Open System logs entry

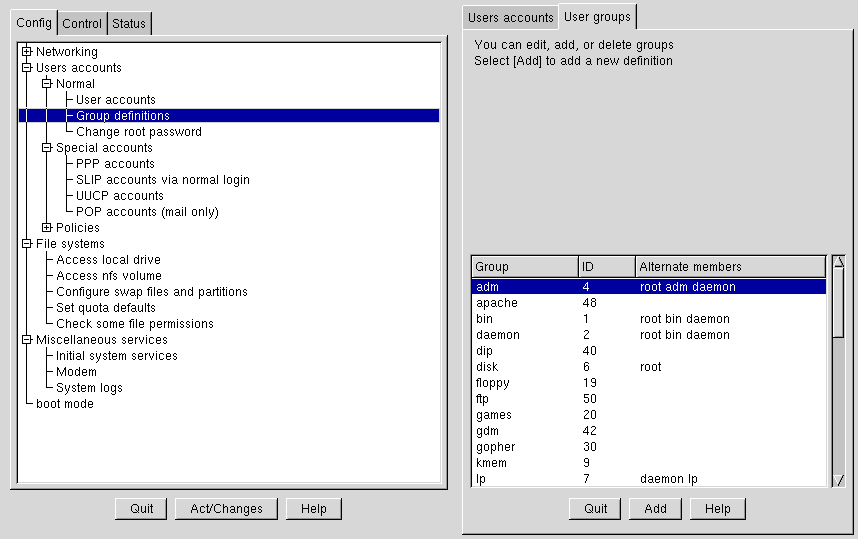pos(89,388)
